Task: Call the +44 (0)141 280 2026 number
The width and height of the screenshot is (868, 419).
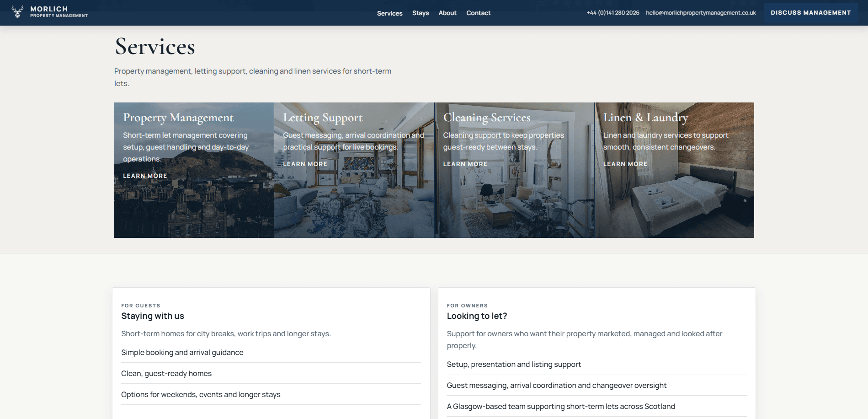Action: pyautogui.click(x=613, y=13)
